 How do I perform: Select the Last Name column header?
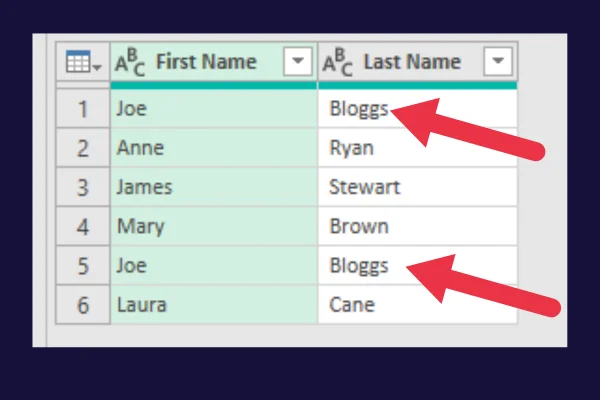[x=417, y=62]
